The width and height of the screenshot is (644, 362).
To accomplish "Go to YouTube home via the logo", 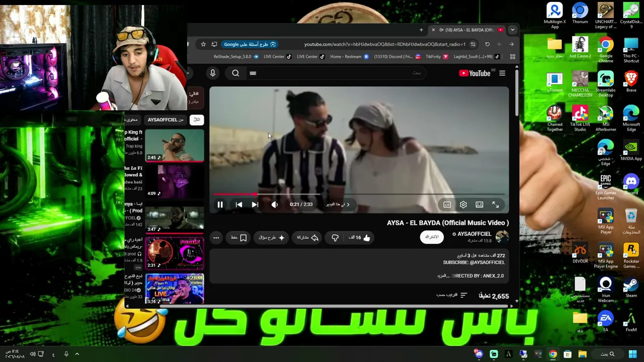I will pos(474,73).
